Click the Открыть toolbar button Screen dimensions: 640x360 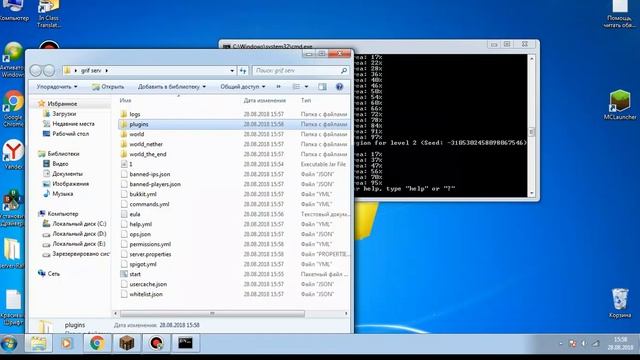[108, 87]
